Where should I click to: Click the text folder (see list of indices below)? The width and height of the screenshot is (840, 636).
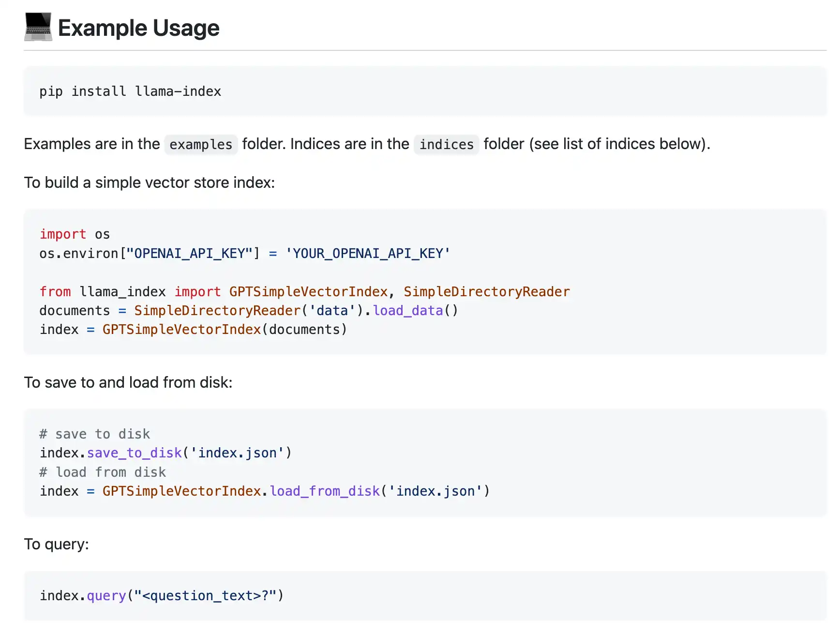pyautogui.click(x=597, y=144)
